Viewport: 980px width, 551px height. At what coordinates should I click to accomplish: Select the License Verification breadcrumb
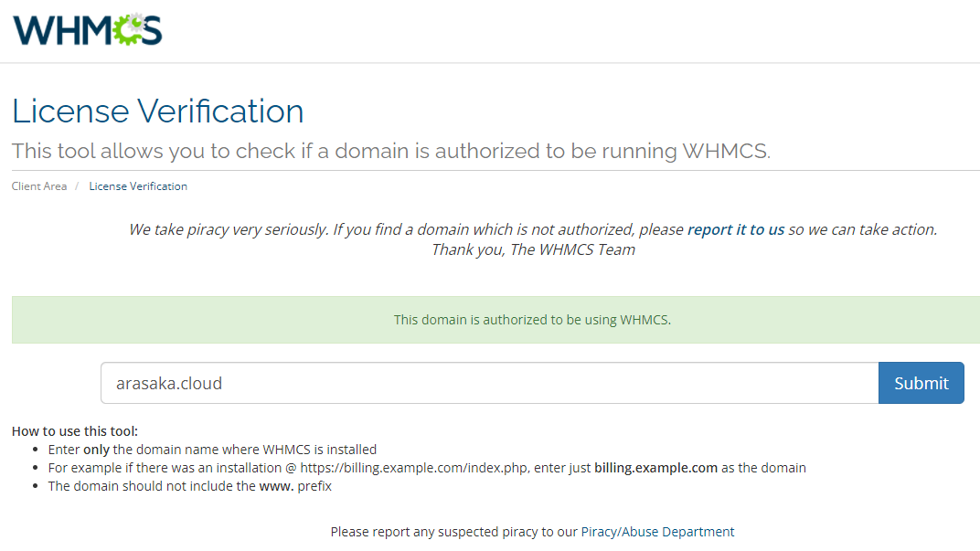[x=138, y=186]
